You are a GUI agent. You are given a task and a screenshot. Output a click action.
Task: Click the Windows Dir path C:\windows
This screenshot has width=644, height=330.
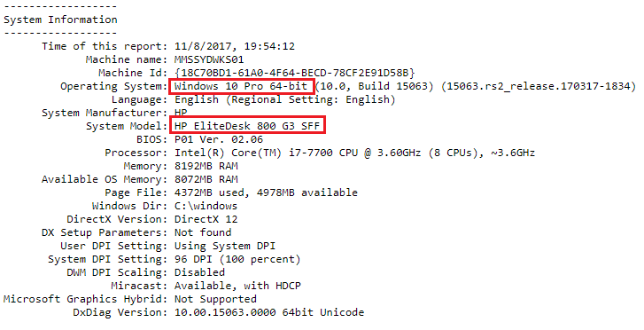point(206,206)
